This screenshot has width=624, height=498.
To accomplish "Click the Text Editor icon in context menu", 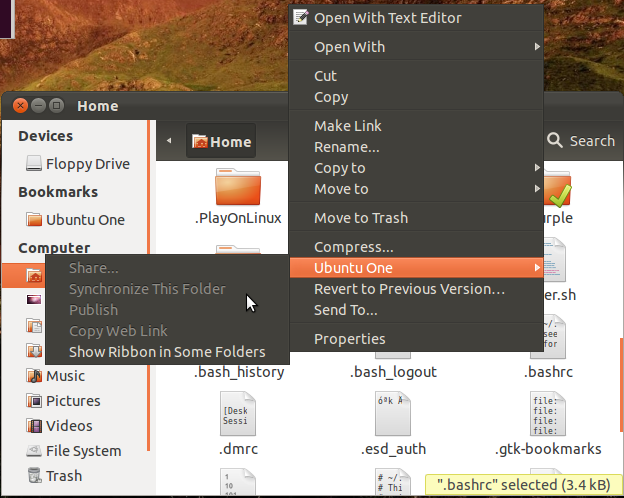I will click(301, 17).
